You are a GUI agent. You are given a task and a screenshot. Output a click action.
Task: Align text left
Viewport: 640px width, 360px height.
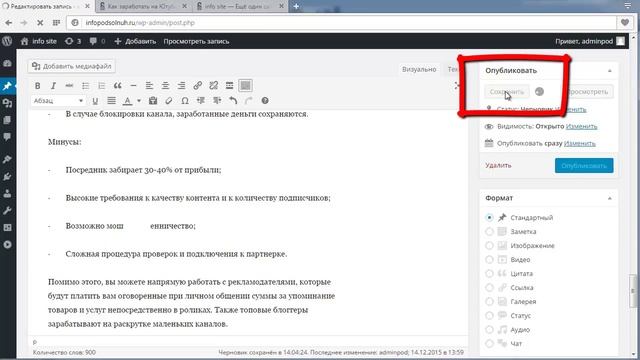[x=149, y=86]
